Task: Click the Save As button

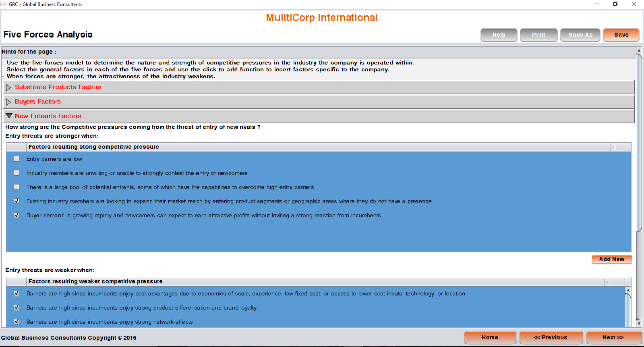Action: (580, 35)
